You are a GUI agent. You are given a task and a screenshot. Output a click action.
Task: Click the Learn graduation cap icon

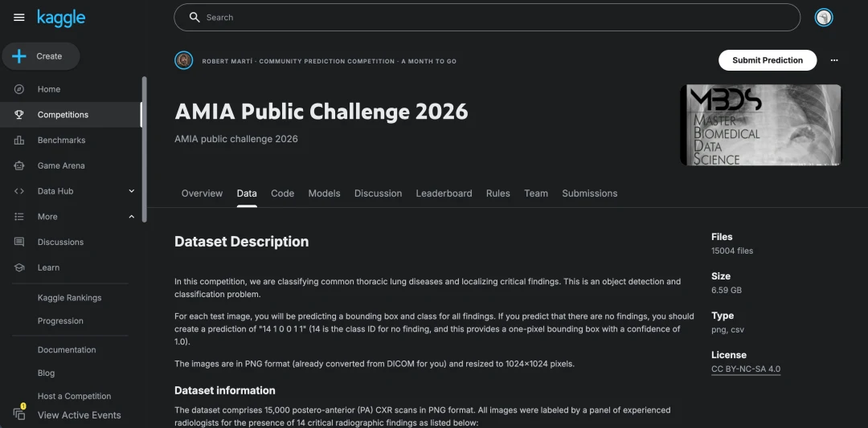click(x=18, y=267)
